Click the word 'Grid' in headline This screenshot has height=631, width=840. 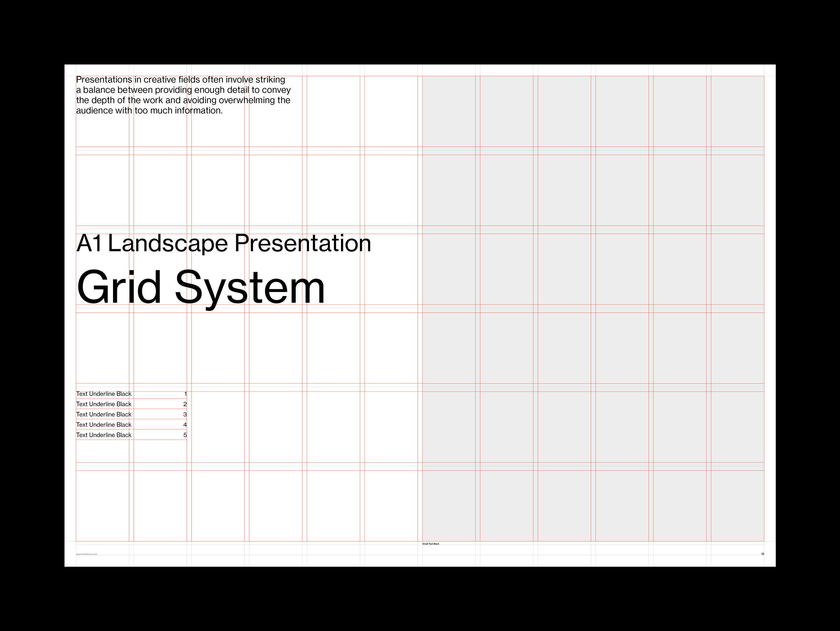119,287
